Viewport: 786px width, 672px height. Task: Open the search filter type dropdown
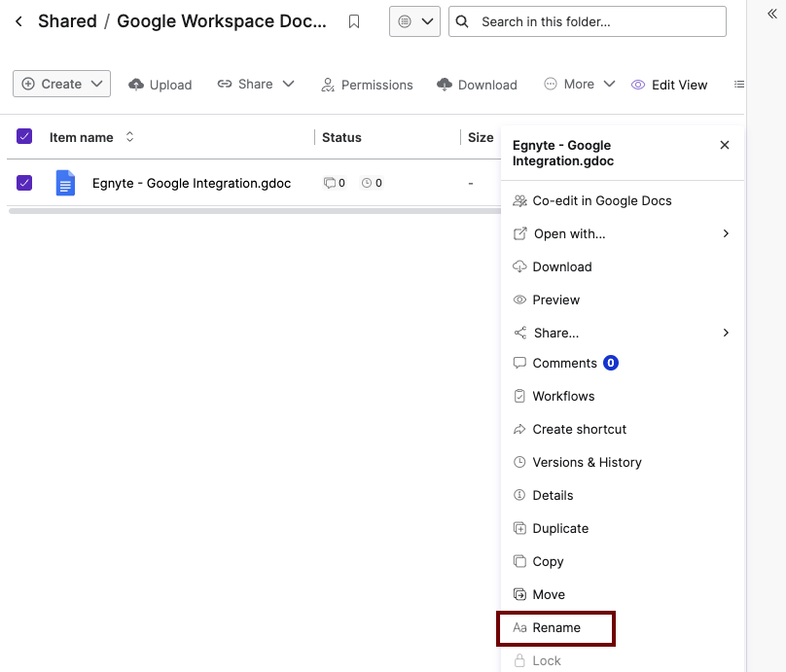(414, 21)
